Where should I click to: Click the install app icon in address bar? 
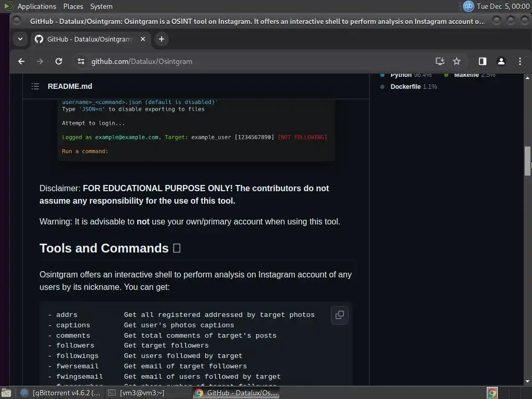point(440,61)
